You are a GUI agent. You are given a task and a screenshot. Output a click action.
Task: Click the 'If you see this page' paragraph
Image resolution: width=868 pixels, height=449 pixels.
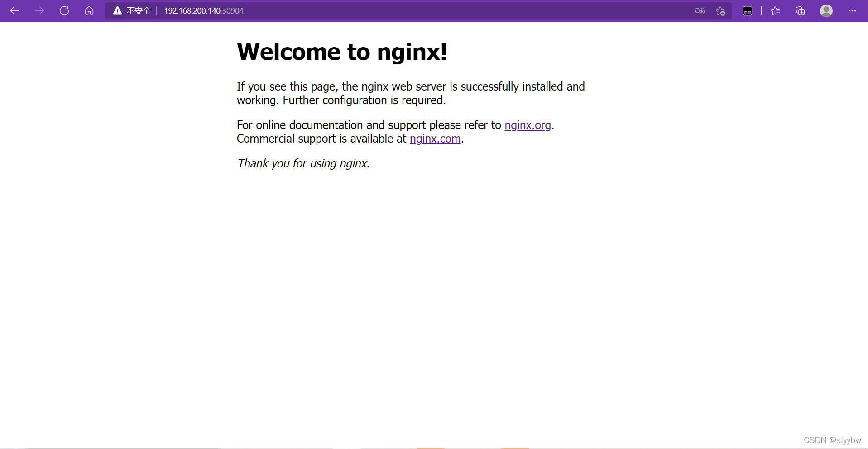coord(411,93)
